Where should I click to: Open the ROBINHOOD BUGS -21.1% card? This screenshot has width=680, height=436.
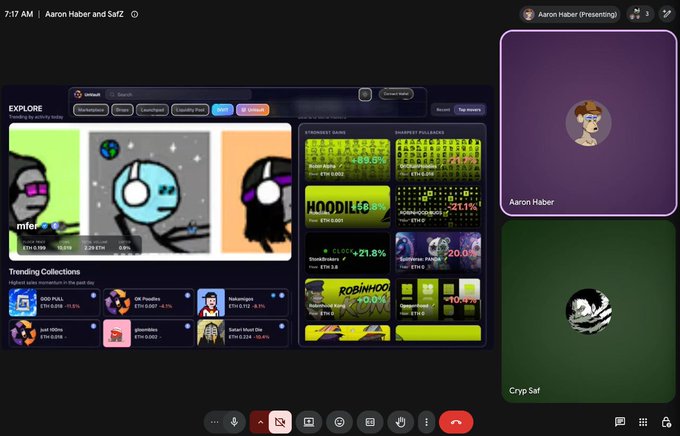(x=438, y=207)
